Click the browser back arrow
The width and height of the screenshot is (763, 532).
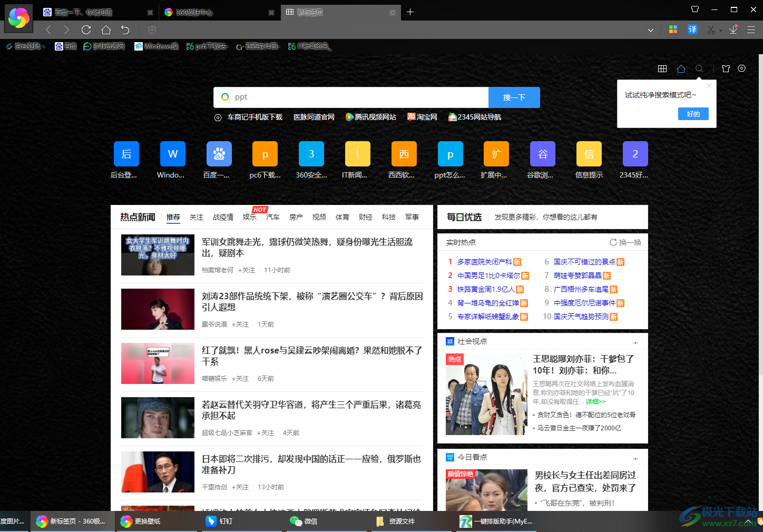click(x=48, y=30)
